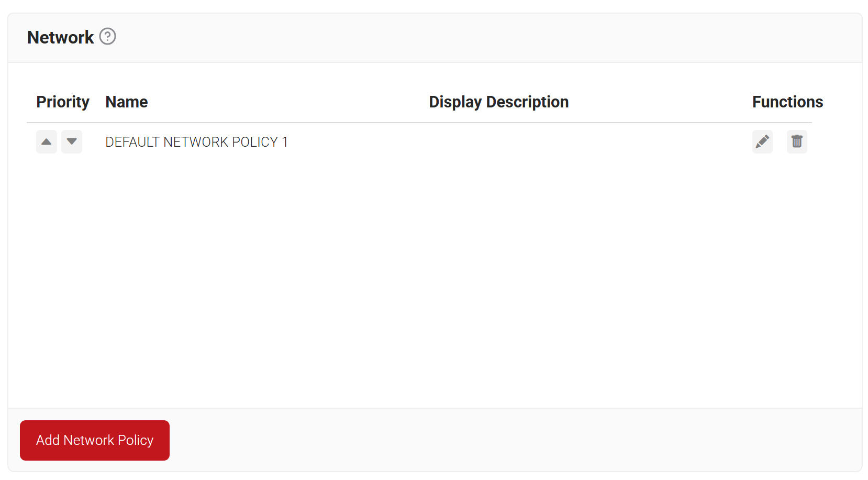Select the DEFAULT NETWORK POLICY 1 name text

pos(196,142)
